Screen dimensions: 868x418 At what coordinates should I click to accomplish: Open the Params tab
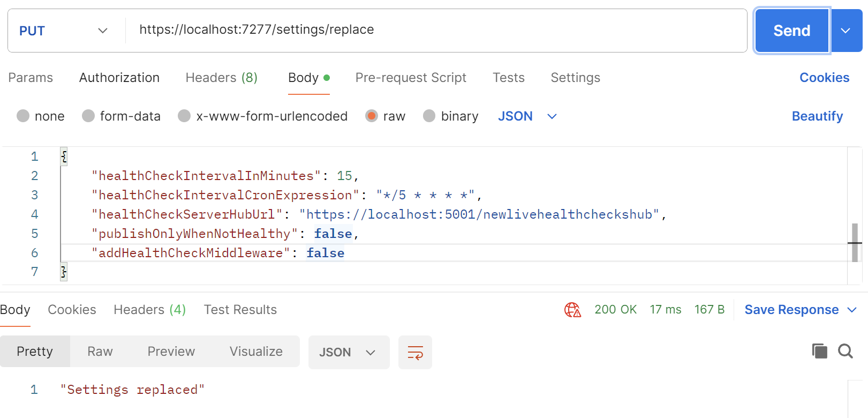point(31,78)
